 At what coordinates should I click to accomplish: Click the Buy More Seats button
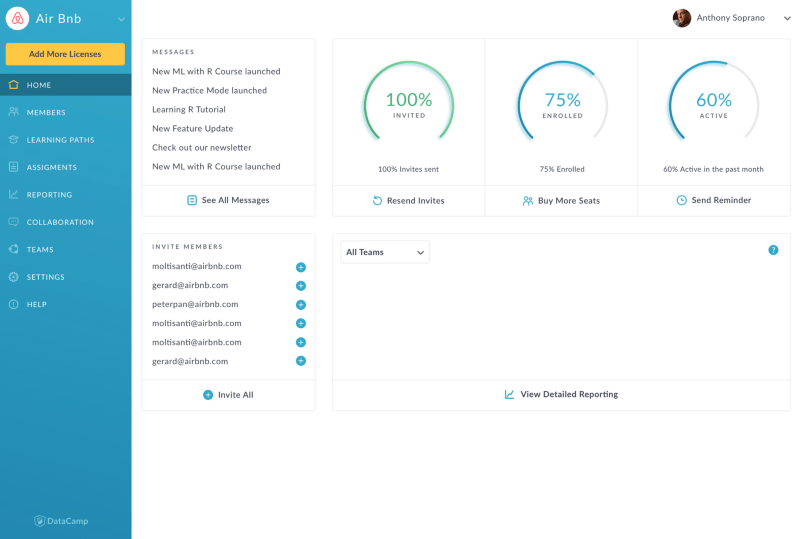coord(561,201)
